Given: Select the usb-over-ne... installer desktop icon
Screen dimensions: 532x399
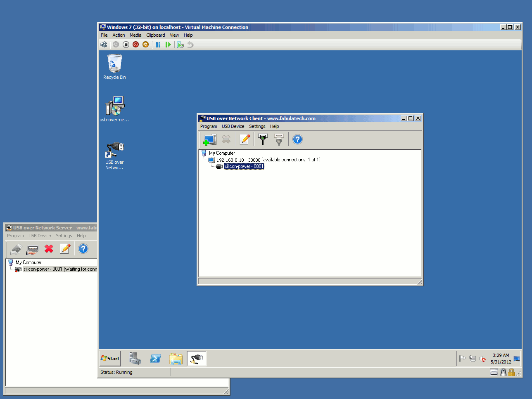Looking at the screenshot, I should [x=114, y=109].
